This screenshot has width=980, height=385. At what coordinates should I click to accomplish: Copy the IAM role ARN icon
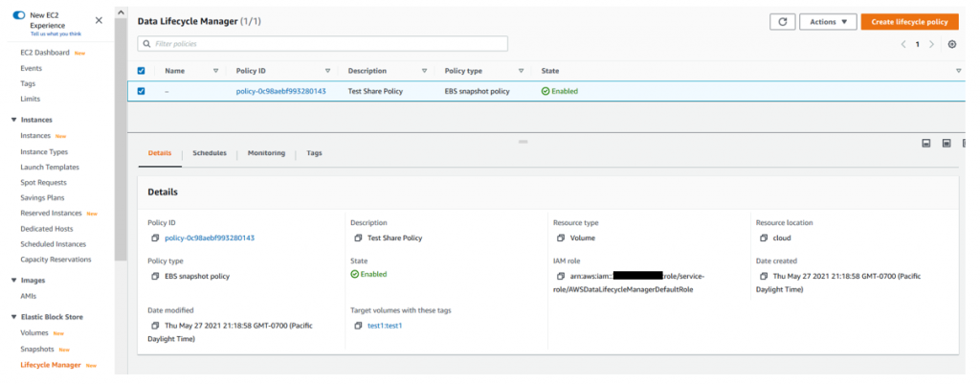561,276
